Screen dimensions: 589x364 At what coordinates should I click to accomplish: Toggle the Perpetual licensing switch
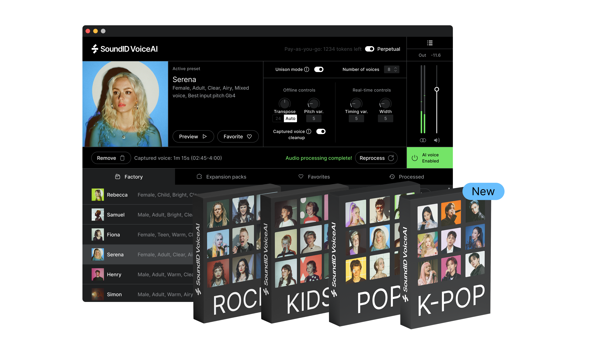pyautogui.click(x=370, y=49)
